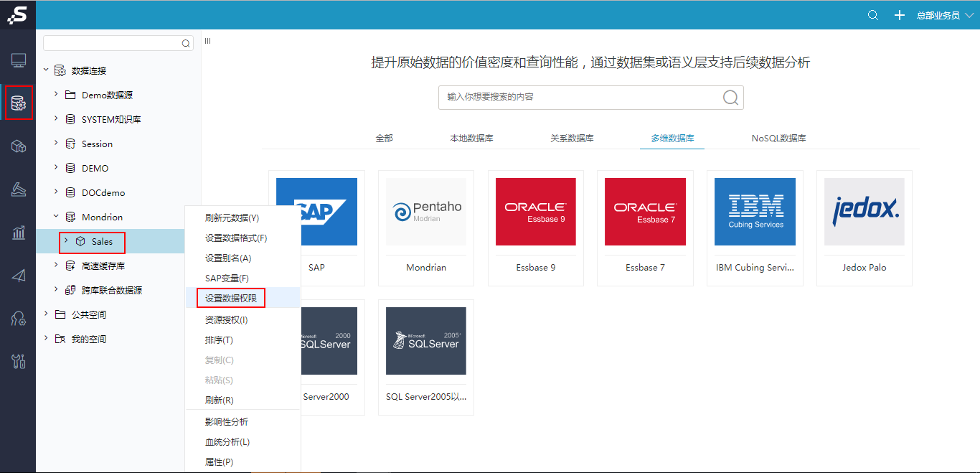Open the 总部业务员 user dropdown
980x473 pixels.
944,15
